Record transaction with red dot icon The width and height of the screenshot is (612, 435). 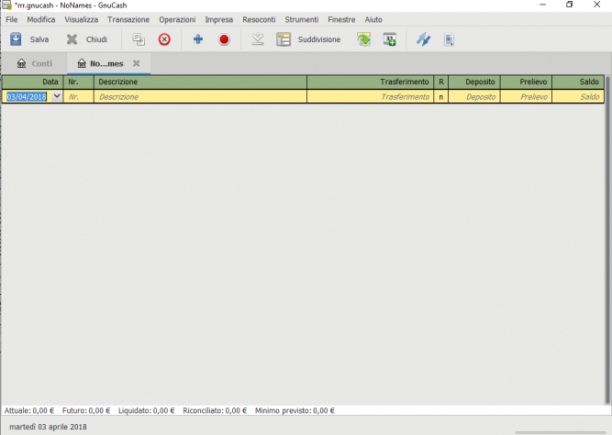pyautogui.click(x=224, y=39)
